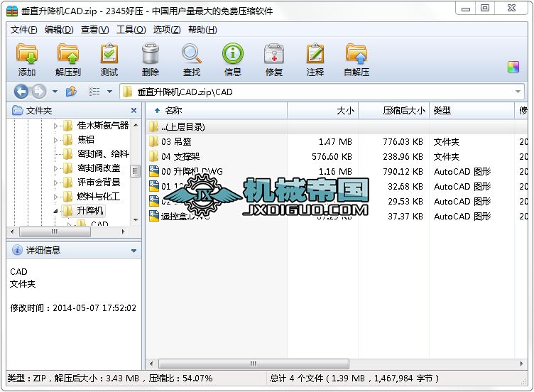
Task: Click the 测试 (Test) toolbar icon
Action: (109, 54)
